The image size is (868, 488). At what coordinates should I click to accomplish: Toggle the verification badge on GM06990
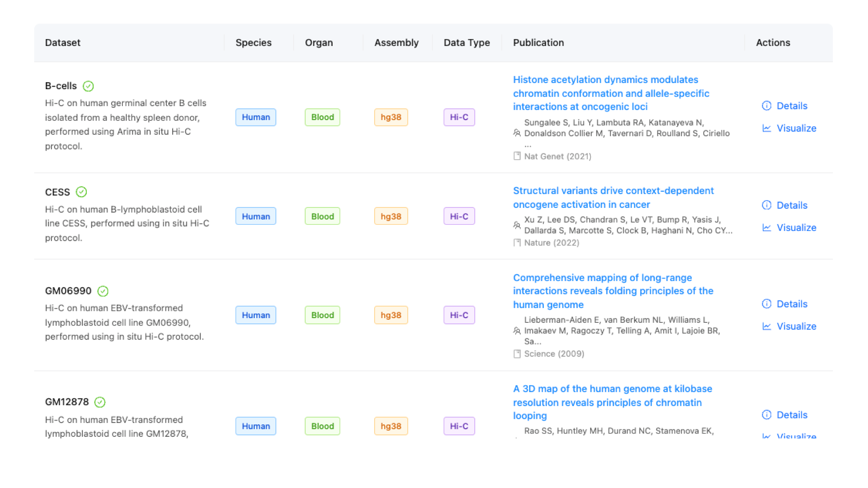(103, 291)
